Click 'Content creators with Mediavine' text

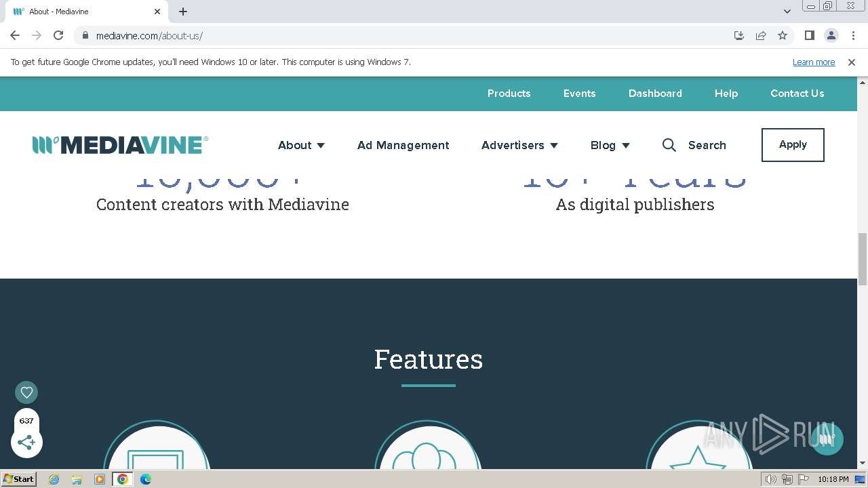pyautogui.click(x=222, y=204)
